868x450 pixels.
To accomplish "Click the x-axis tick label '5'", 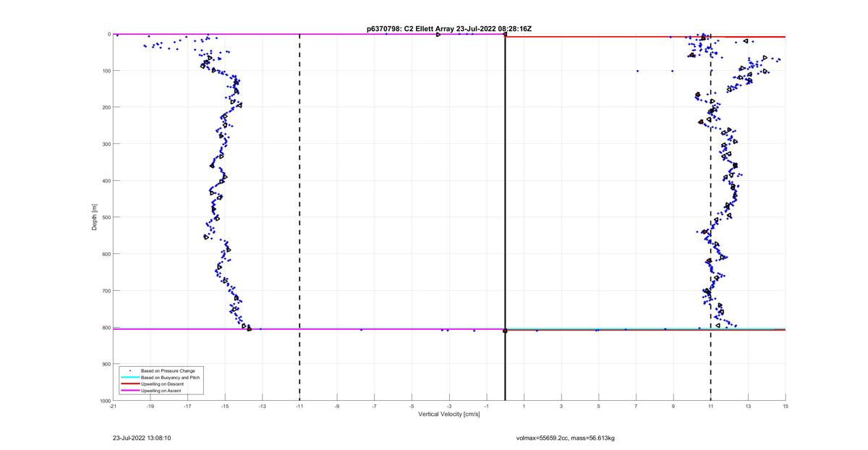I will click(x=599, y=406).
